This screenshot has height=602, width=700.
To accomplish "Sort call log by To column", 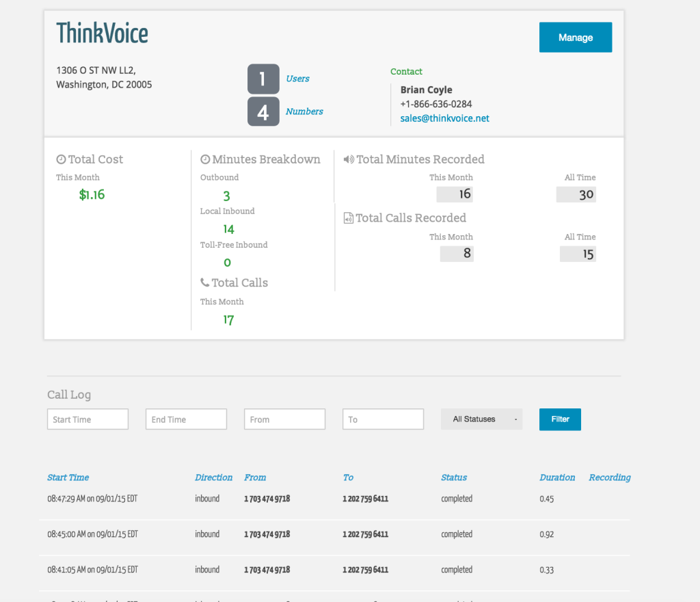I will (x=348, y=477).
